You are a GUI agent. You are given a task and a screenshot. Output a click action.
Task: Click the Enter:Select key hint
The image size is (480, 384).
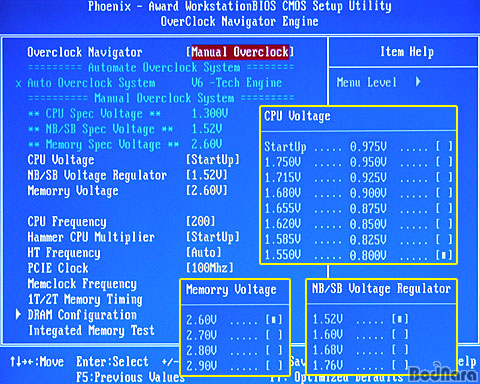pos(112,361)
